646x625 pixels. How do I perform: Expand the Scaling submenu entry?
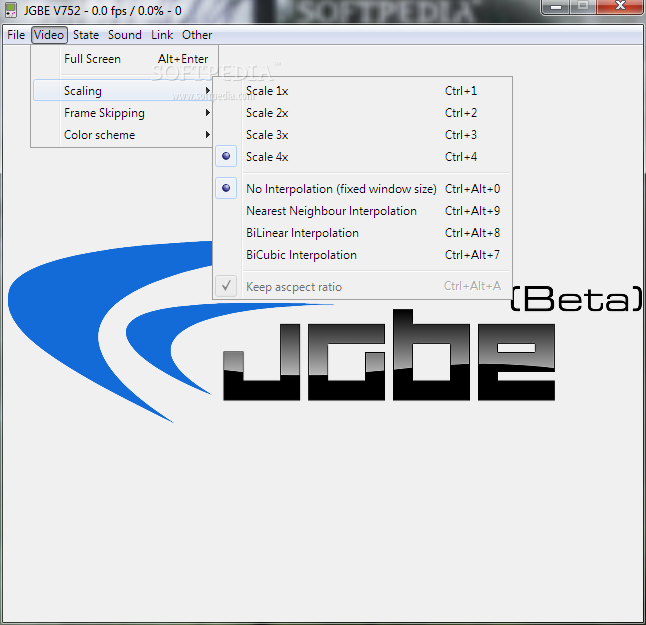[124, 91]
